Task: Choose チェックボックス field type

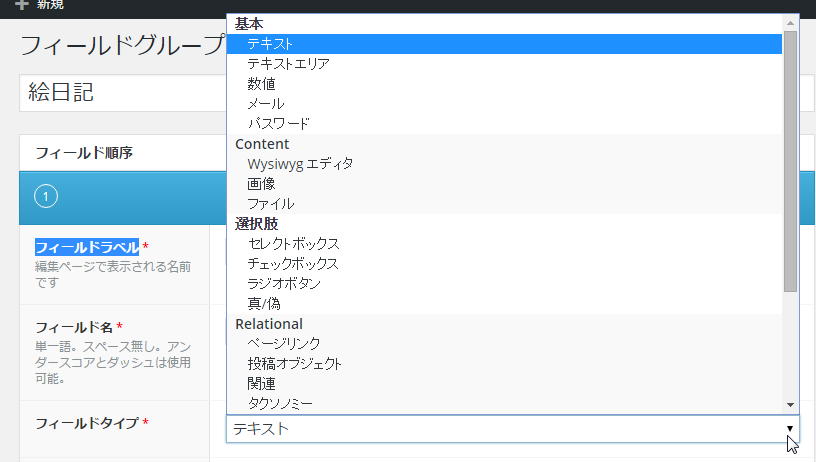Action: click(x=504, y=264)
